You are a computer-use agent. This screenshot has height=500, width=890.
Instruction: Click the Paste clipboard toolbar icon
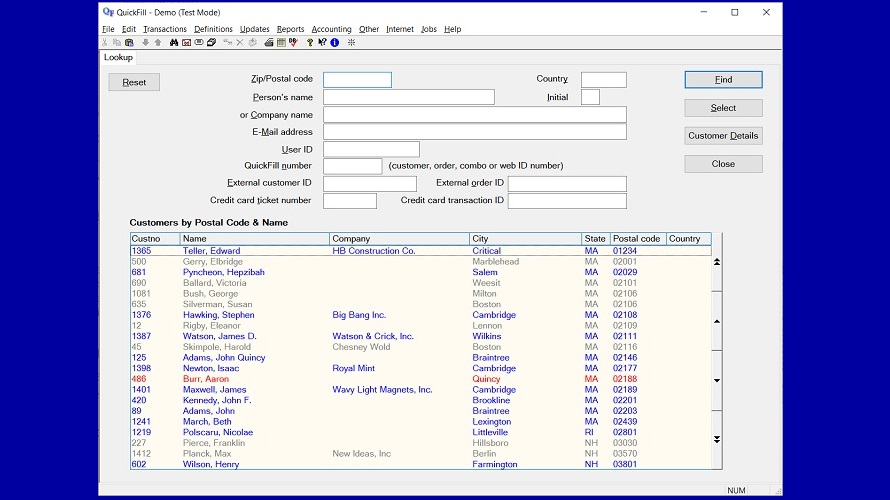point(129,43)
